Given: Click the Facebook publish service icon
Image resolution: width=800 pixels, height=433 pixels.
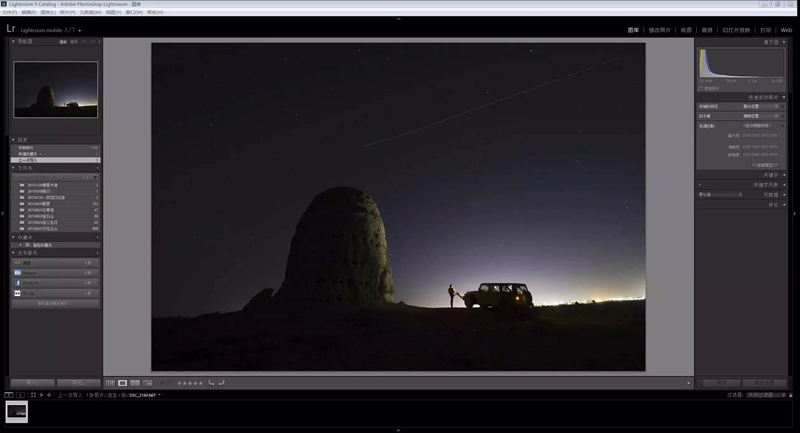Looking at the screenshot, I should pyautogui.click(x=17, y=283).
